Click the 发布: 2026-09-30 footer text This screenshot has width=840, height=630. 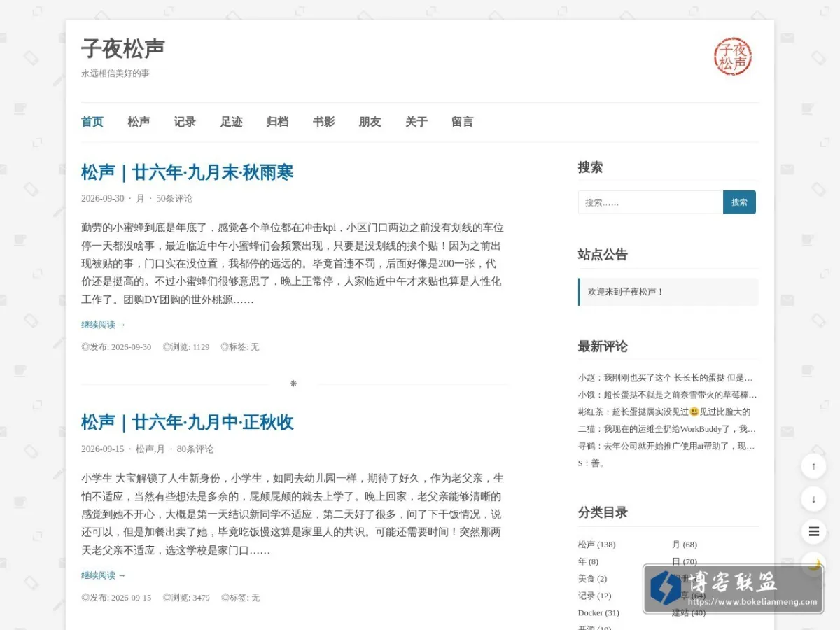tap(116, 347)
